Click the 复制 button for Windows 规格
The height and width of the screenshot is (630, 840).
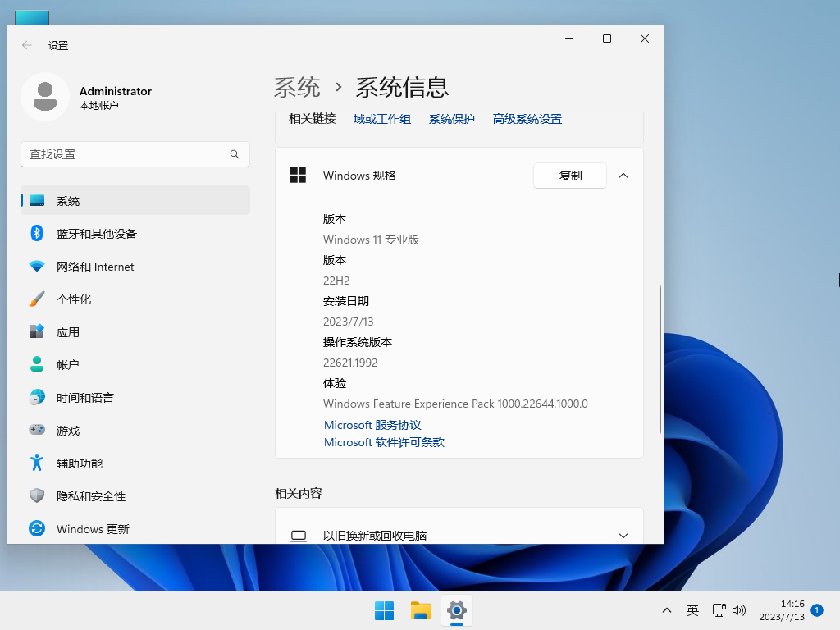coord(569,175)
